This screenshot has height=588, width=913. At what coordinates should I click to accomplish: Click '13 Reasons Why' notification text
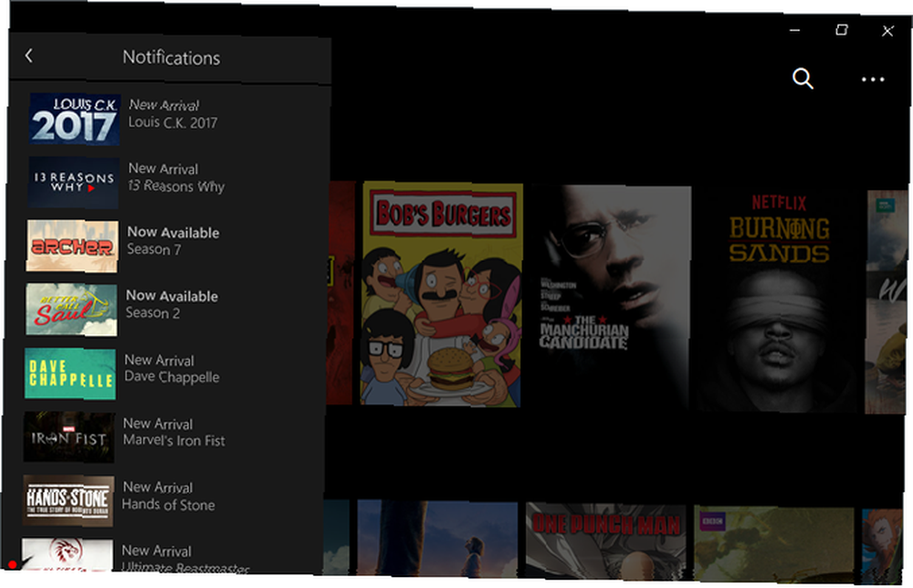point(176,186)
